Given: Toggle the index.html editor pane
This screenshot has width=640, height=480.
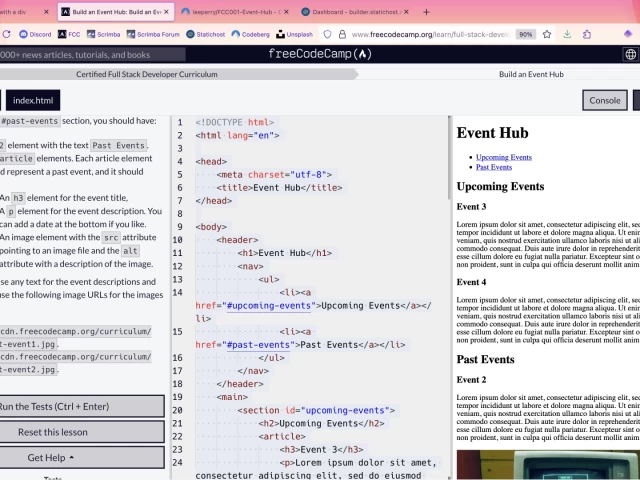Looking at the screenshot, I should point(33,100).
